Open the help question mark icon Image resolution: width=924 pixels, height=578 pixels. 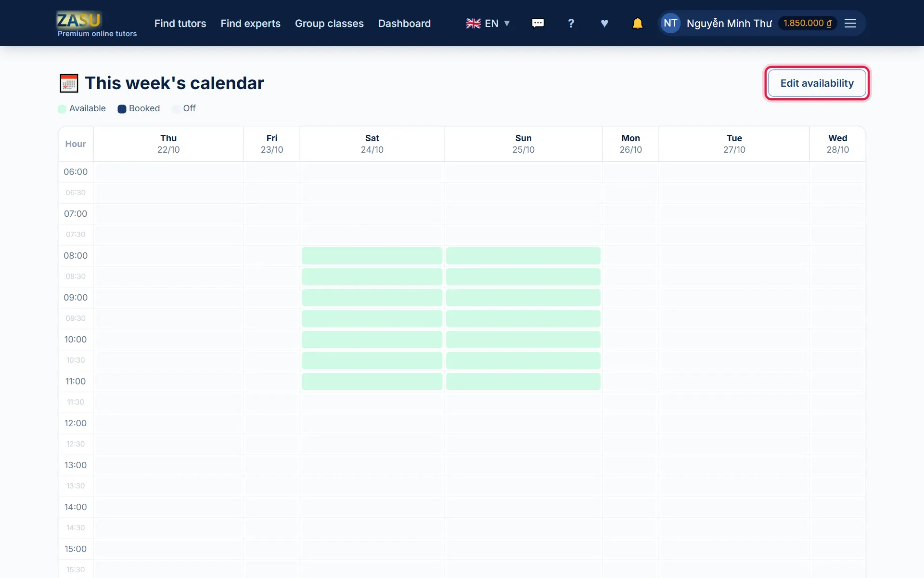pyautogui.click(x=571, y=23)
